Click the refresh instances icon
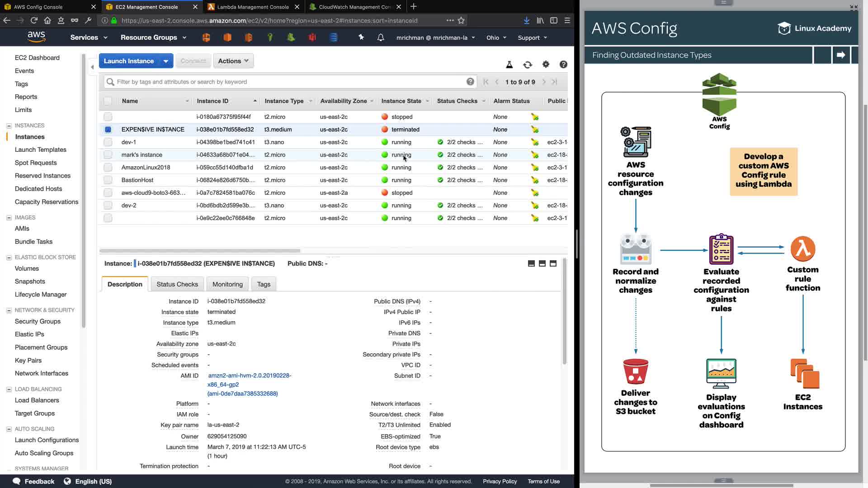Screen dimensions: 868x488 click(527, 65)
